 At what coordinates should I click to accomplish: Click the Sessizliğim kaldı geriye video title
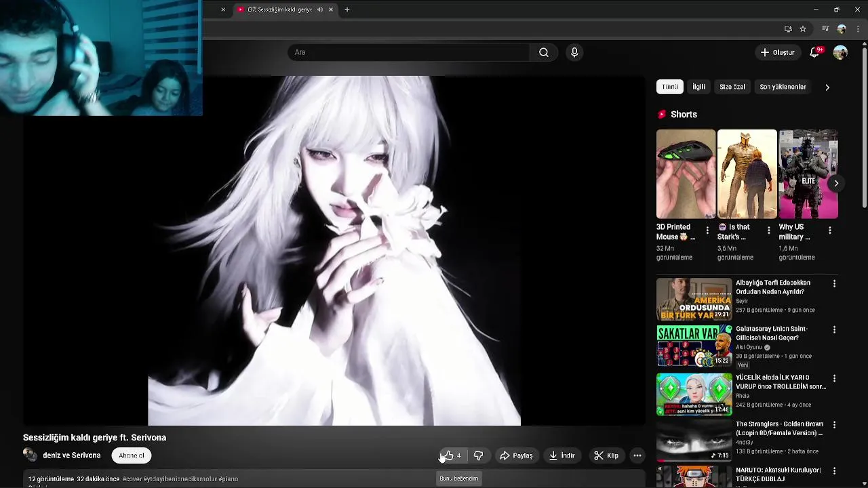(94, 438)
